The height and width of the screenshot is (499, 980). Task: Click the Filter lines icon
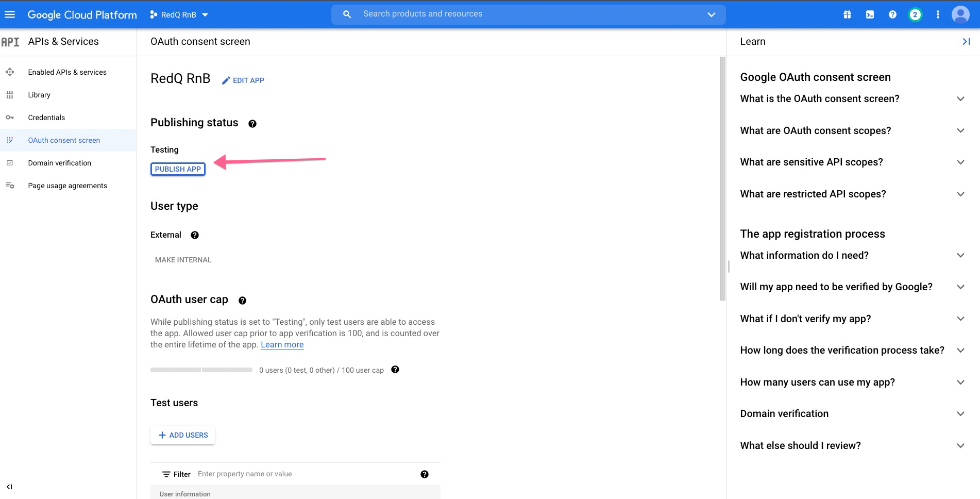coord(166,474)
